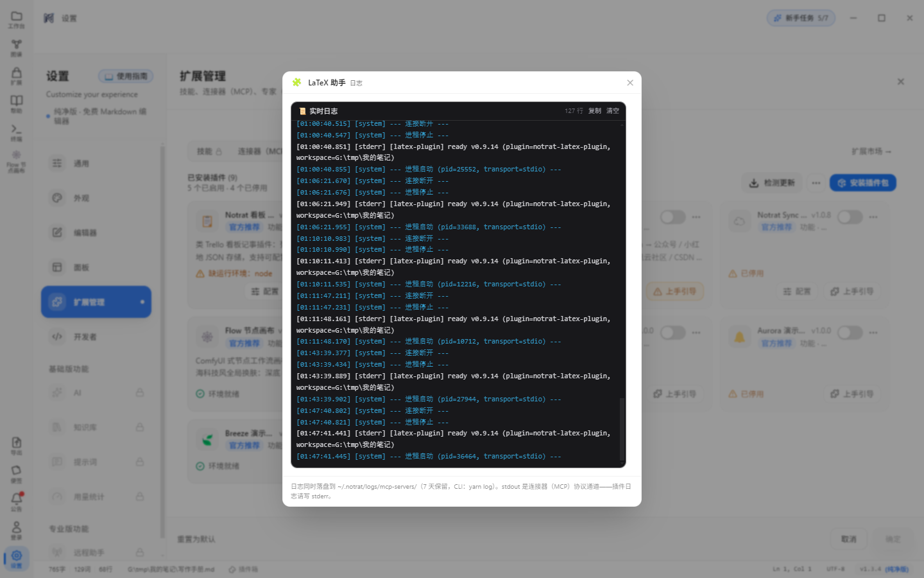Image resolution: width=924 pixels, height=578 pixels.
Task: Open the workspace folder icon in the left rail
Action: coord(17,19)
